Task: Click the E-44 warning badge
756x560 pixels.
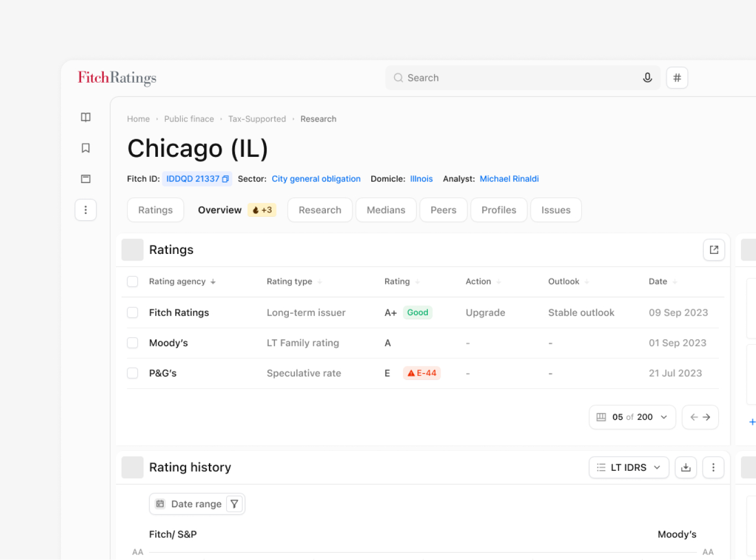Action: click(422, 373)
